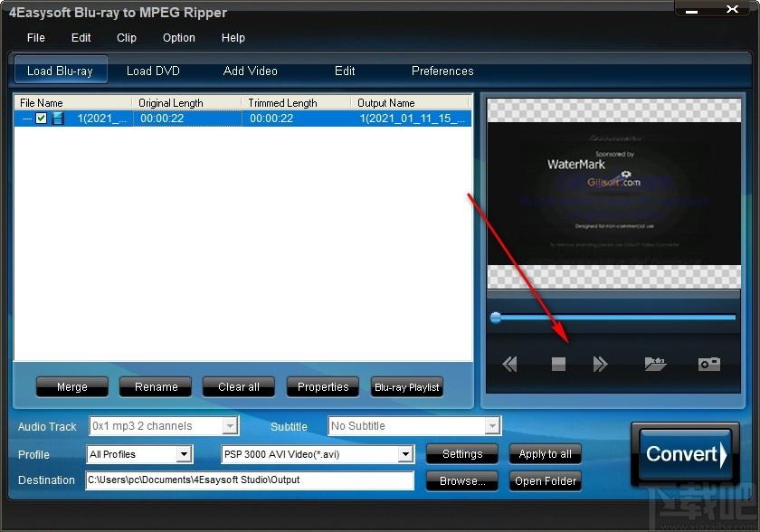
Task: Stop the preview playback
Action: point(558,364)
